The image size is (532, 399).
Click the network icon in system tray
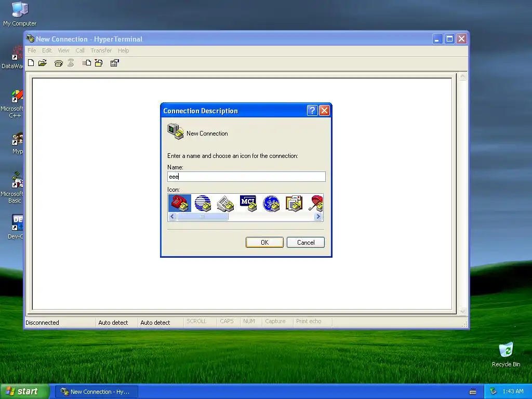[x=493, y=391]
